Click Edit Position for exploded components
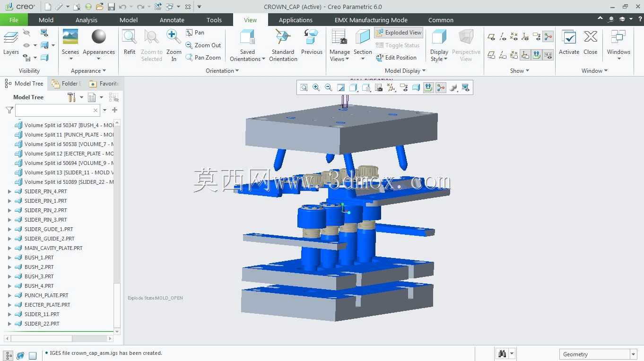 click(396, 58)
